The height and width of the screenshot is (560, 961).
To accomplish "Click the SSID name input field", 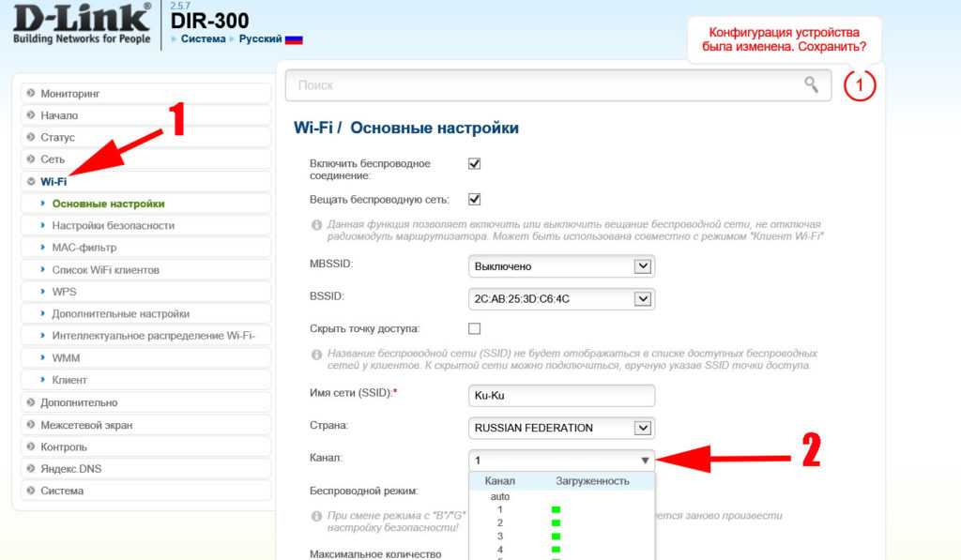I will [x=560, y=396].
